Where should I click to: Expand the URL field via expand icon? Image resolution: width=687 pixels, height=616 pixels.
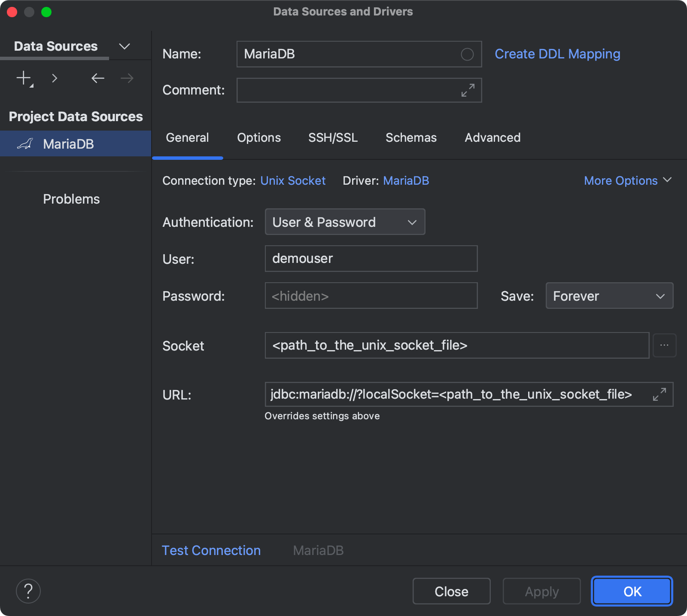660,394
